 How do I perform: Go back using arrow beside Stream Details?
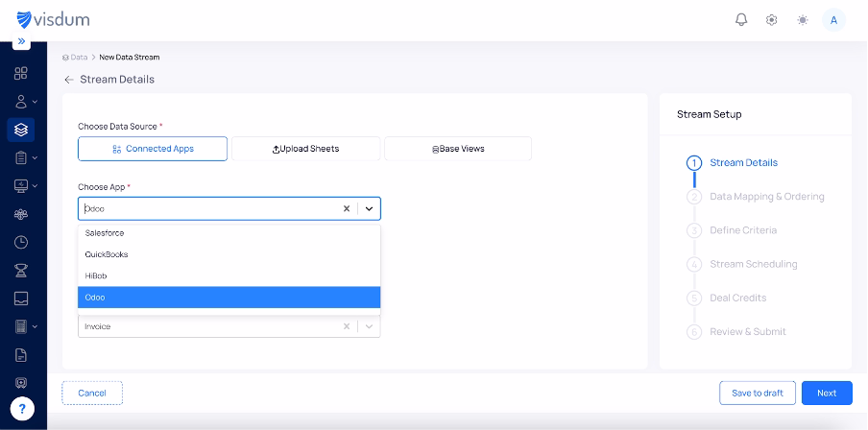tap(68, 80)
